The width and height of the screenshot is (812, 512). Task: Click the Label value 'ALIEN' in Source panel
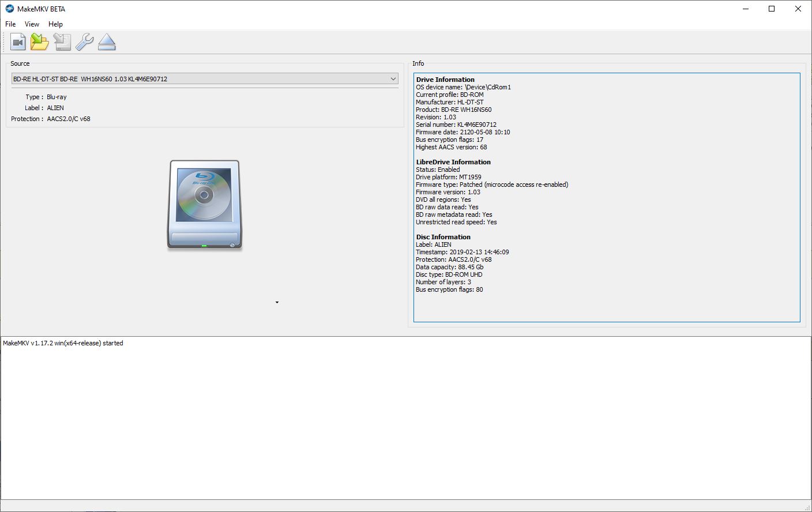tap(55, 108)
